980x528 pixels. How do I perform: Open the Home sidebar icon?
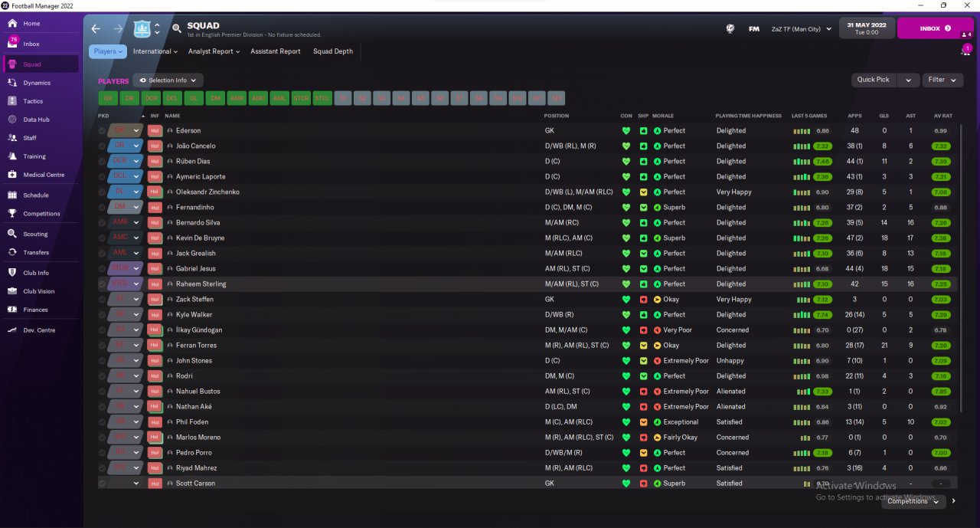click(12, 24)
